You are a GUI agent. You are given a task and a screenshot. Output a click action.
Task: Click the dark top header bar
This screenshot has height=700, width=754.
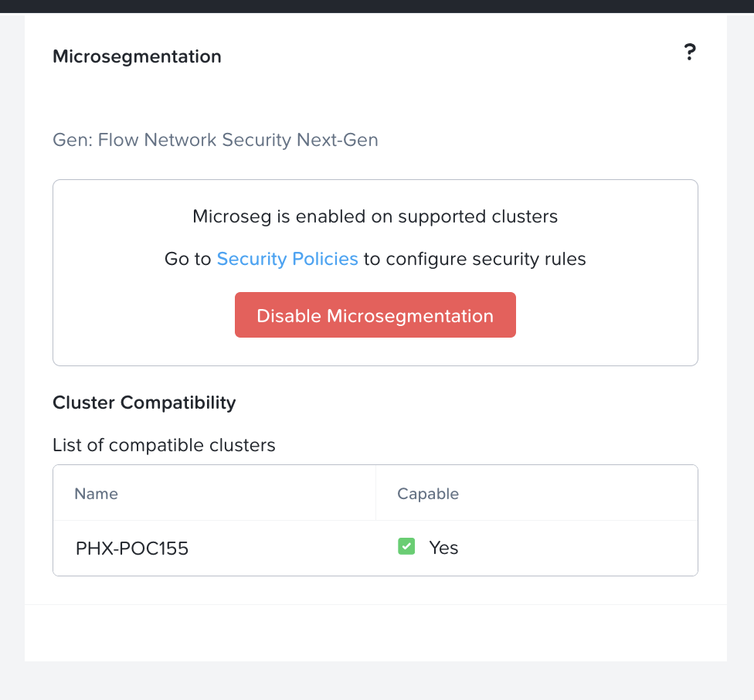point(377,6)
